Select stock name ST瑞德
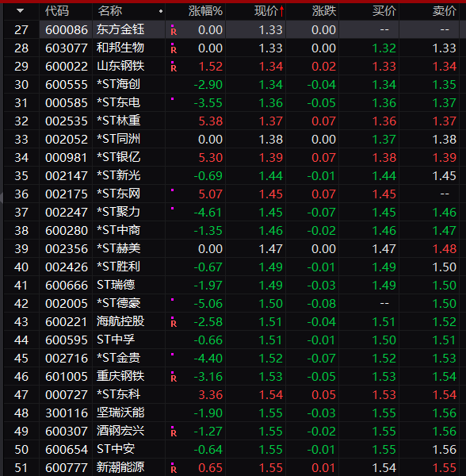This screenshot has width=466, height=476. click(x=116, y=285)
